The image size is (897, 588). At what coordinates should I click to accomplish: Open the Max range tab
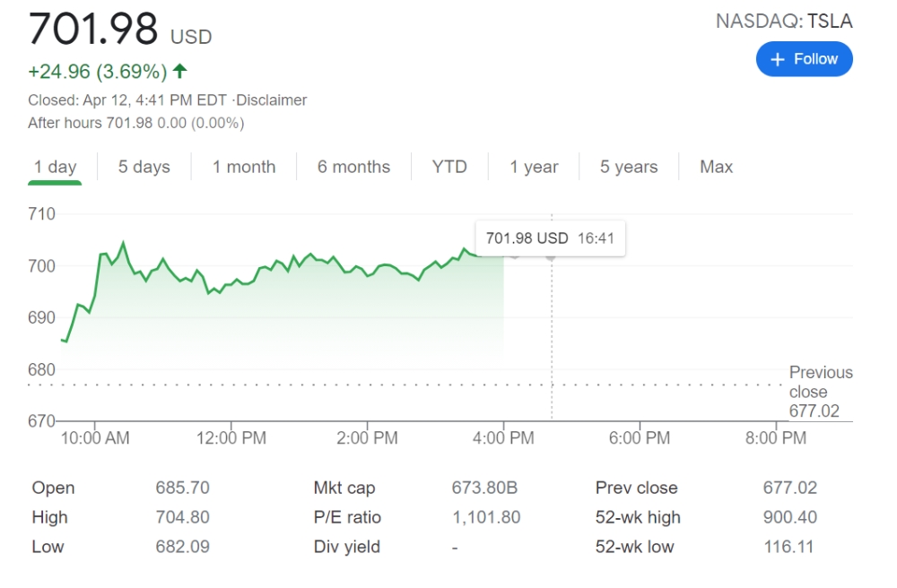(x=716, y=167)
